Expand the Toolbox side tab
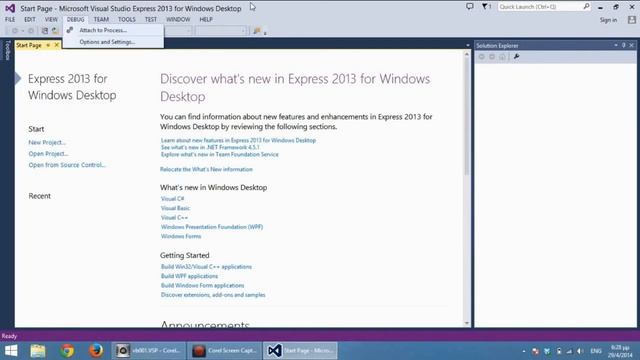 tap(7, 51)
